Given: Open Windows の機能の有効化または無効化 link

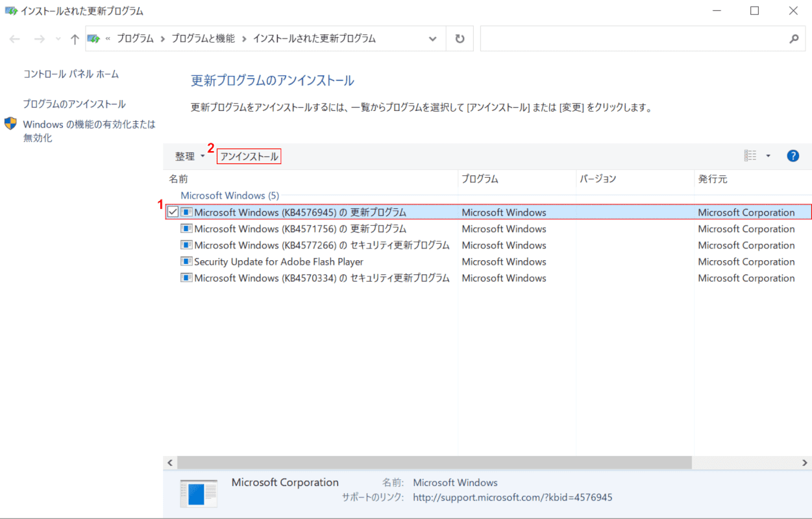Looking at the screenshot, I should (89, 130).
